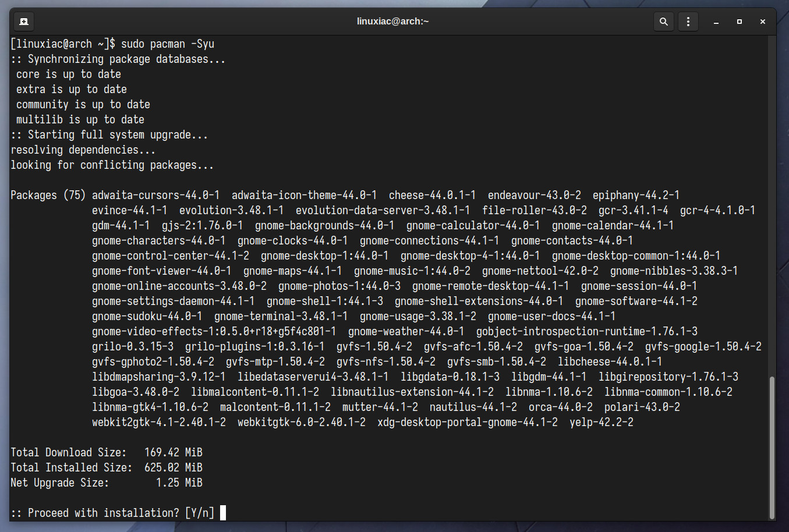Click package gnome-sudoku-44.0-1

point(147,317)
